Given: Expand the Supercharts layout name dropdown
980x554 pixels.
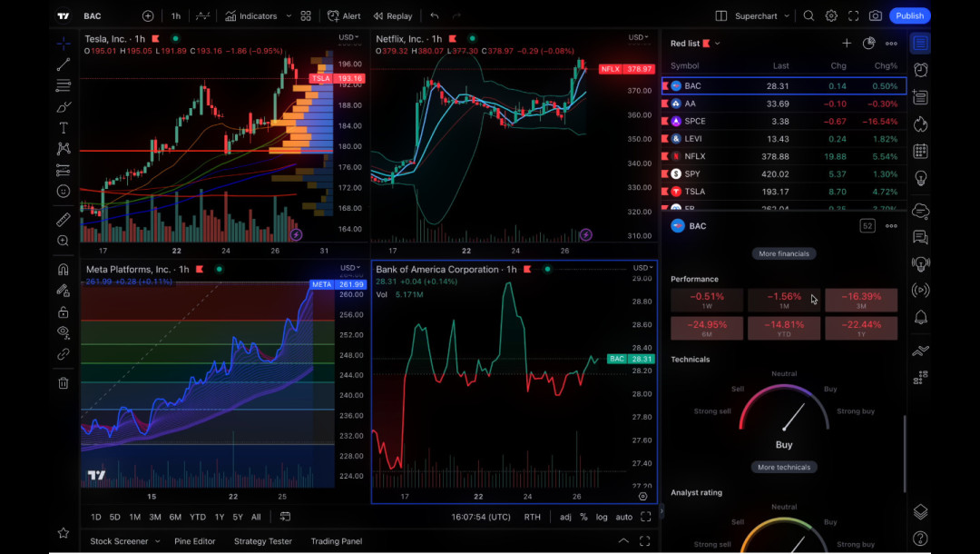Looking at the screenshot, I should [787, 15].
